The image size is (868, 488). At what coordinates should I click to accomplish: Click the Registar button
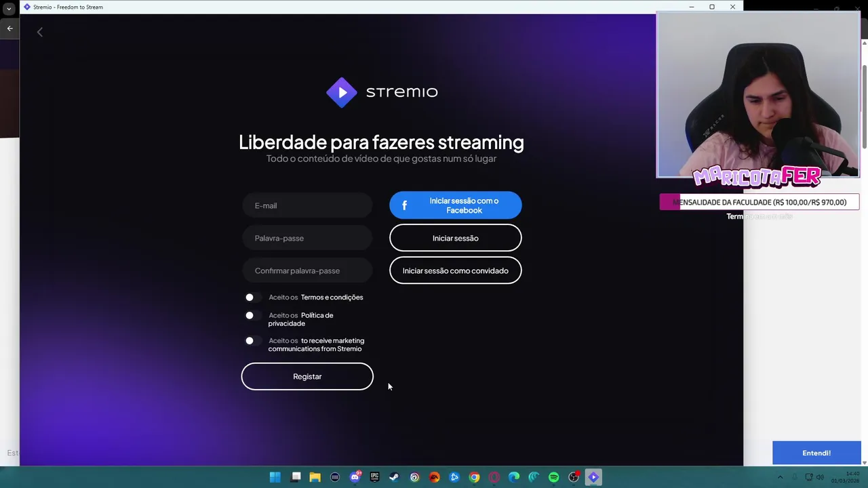pos(307,377)
